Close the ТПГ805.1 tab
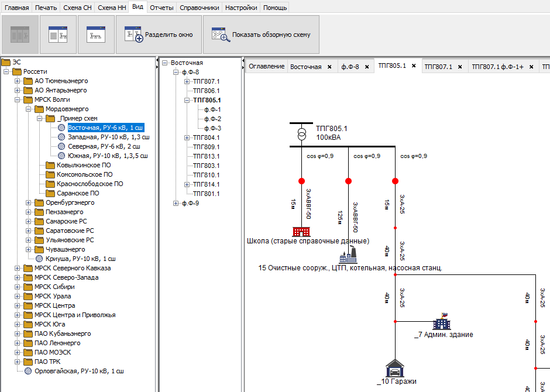This screenshot has height=392, width=550. coord(414,66)
